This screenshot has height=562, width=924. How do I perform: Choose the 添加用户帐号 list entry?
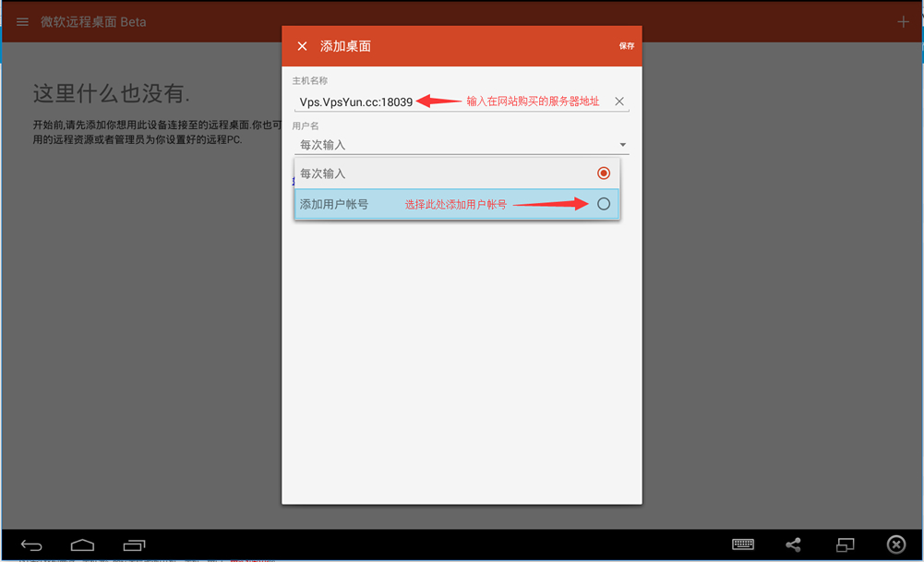[334, 204]
